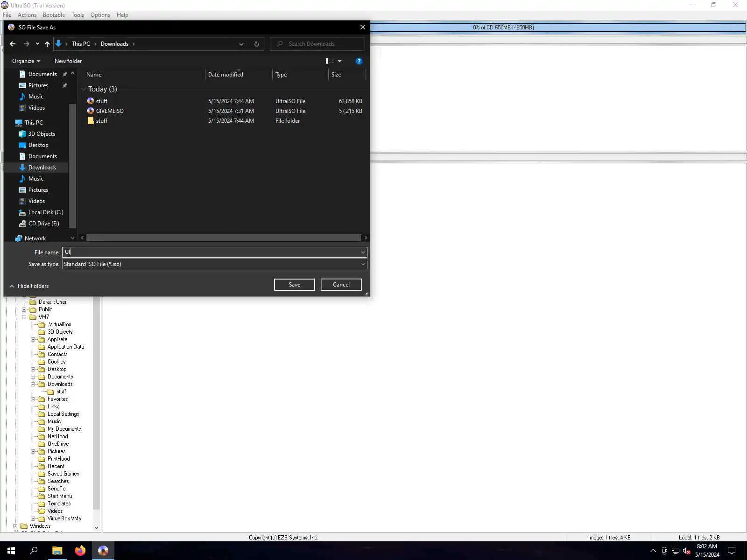
Task: Open the Actions menu
Action: 27,15
